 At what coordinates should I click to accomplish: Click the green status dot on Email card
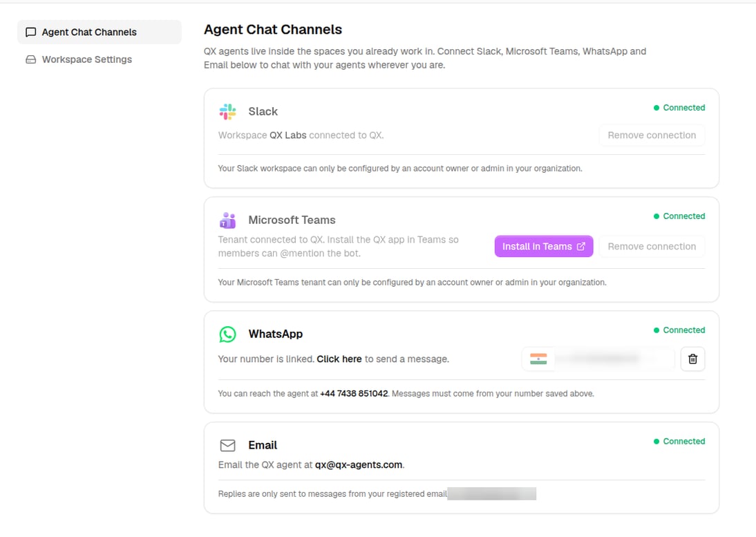[x=656, y=442]
